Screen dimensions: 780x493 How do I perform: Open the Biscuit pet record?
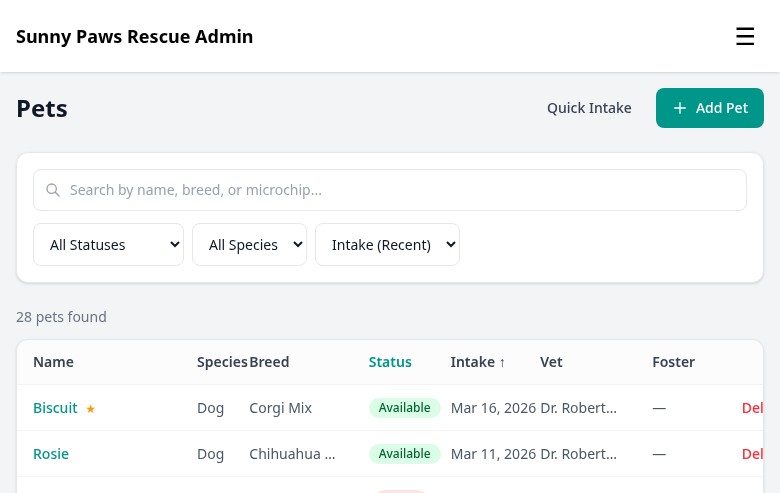click(x=55, y=408)
